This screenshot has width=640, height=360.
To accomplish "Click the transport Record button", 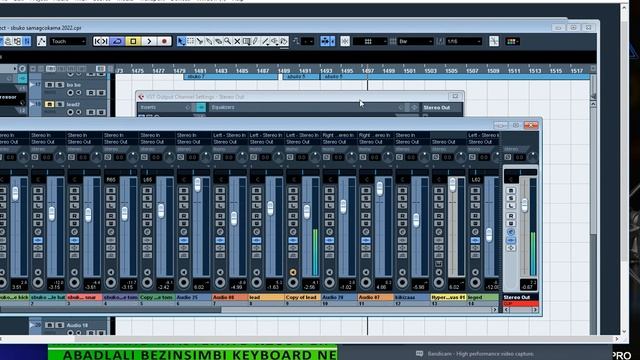I will tap(164, 41).
